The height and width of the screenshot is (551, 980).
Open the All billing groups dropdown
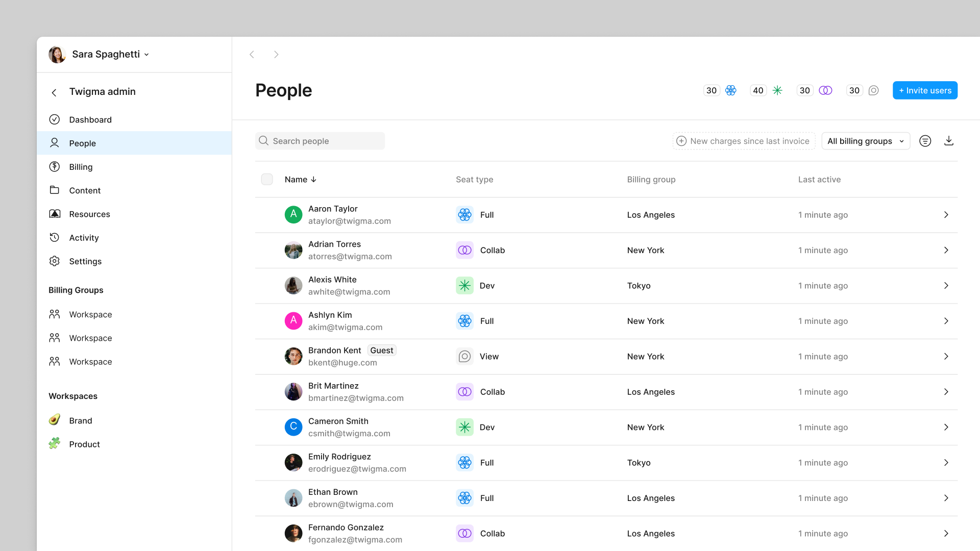click(866, 141)
